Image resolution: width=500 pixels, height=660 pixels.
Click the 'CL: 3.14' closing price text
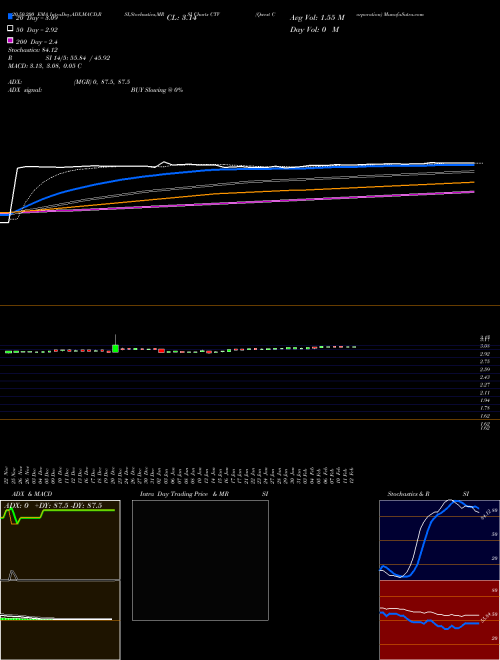[x=182, y=18]
